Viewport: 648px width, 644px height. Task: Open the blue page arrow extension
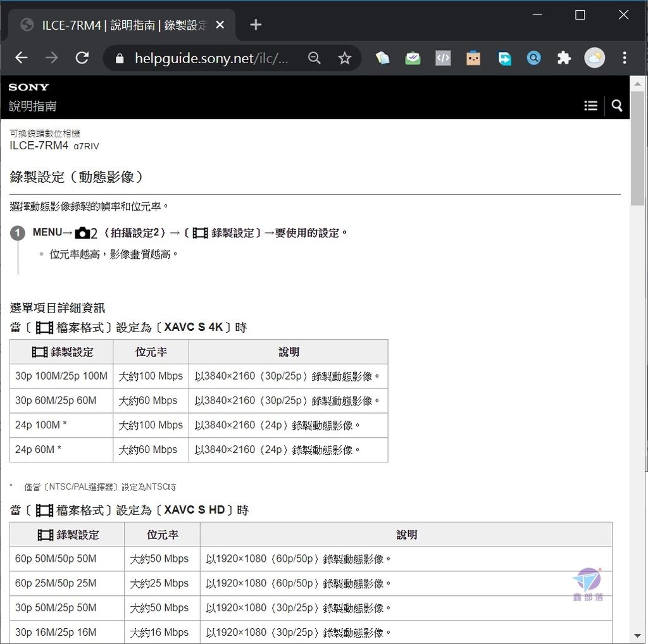click(x=504, y=58)
